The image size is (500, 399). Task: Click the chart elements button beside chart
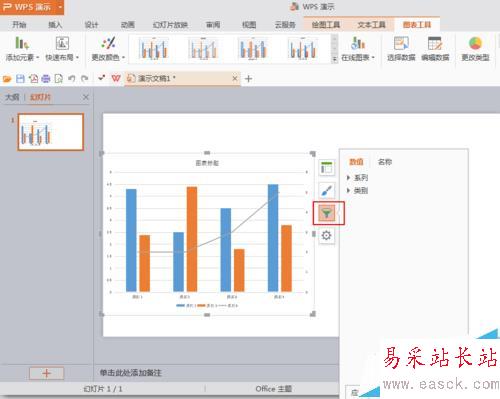327,168
